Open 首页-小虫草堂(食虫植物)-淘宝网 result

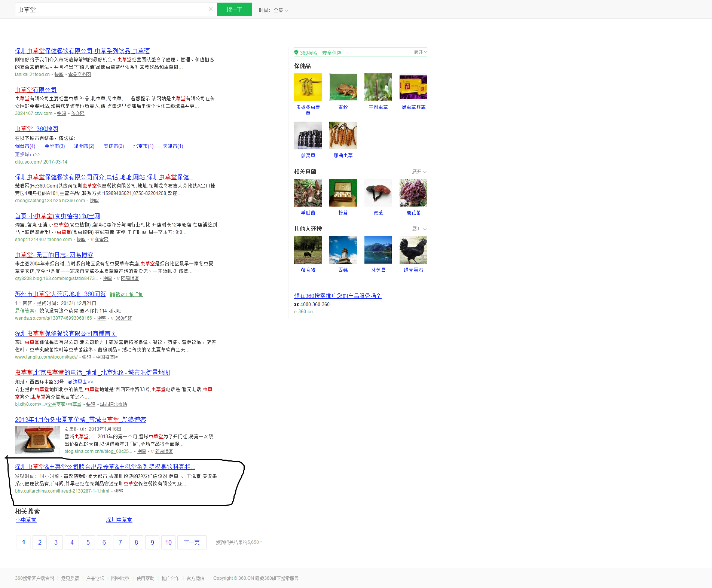pos(58,216)
